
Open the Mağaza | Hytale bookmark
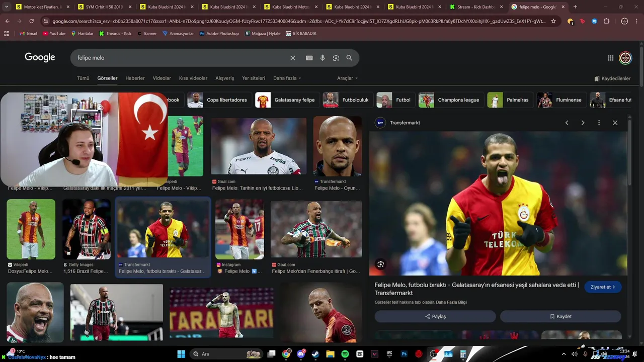click(263, 33)
